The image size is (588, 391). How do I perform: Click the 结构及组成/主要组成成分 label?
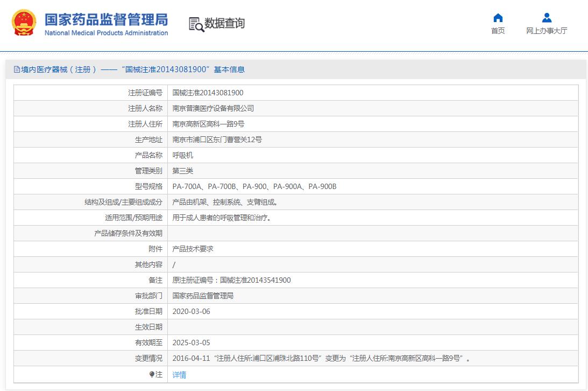[123, 203]
